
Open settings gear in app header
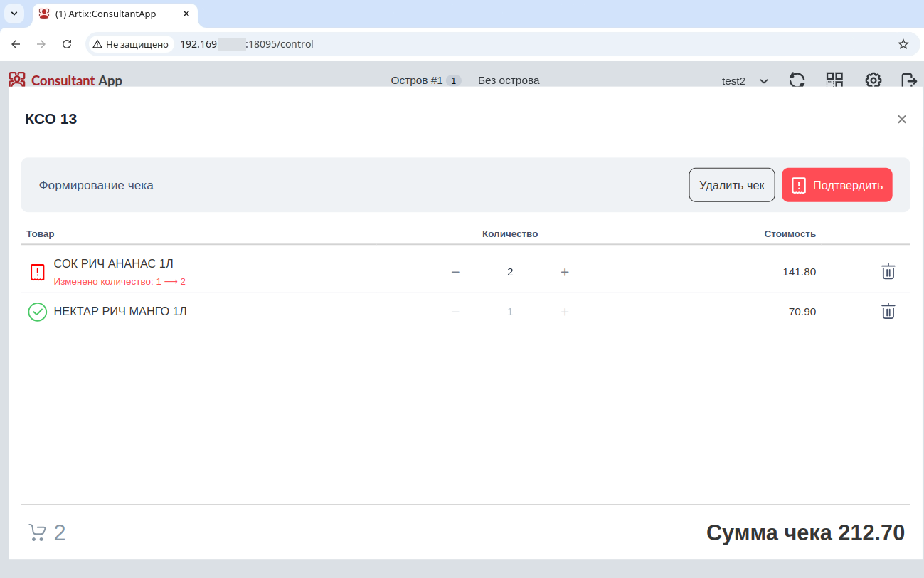tap(873, 80)
